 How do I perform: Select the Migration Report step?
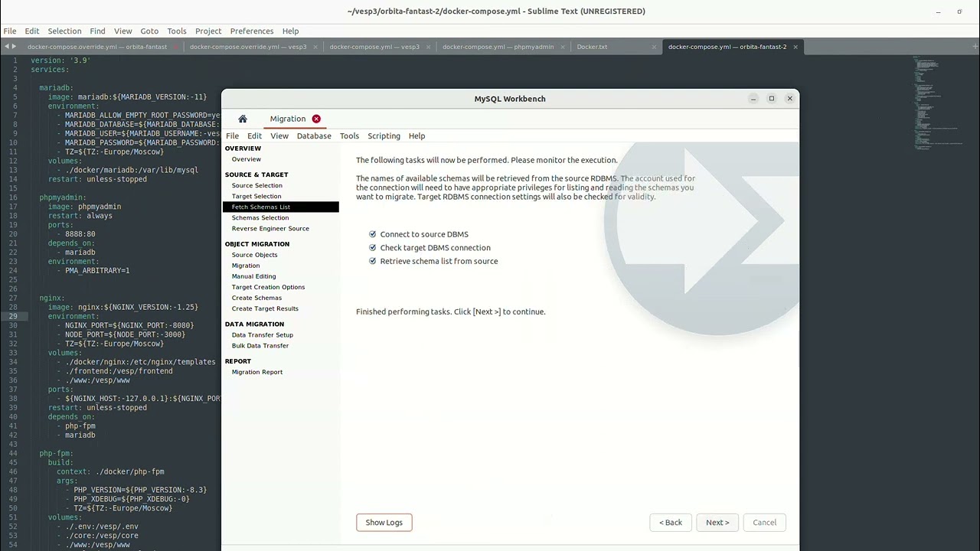click(257, 372)
